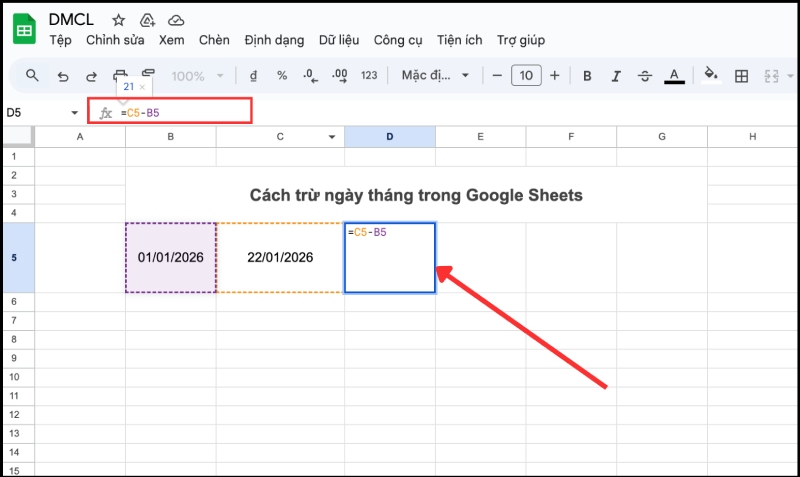Click cell with date 01/01/2026
This screenshot has width=800, height=477.
click(171, 258)
